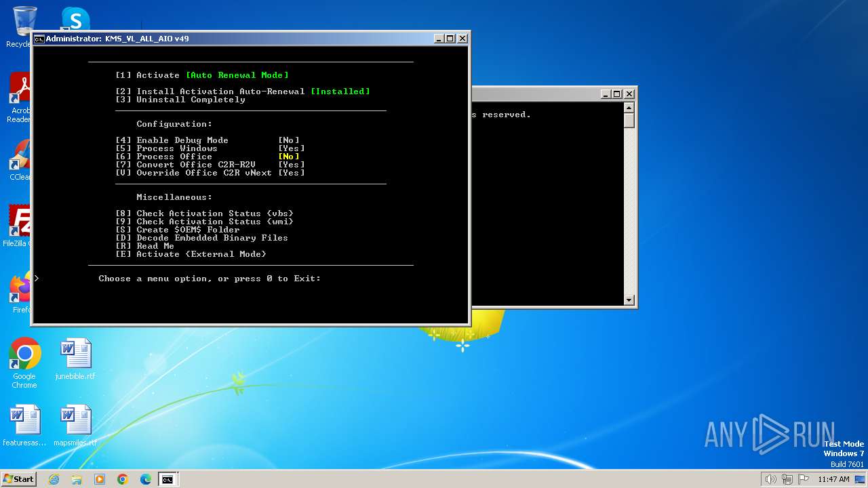Launch Acrobat Reader from the desktop

(21, 98)
